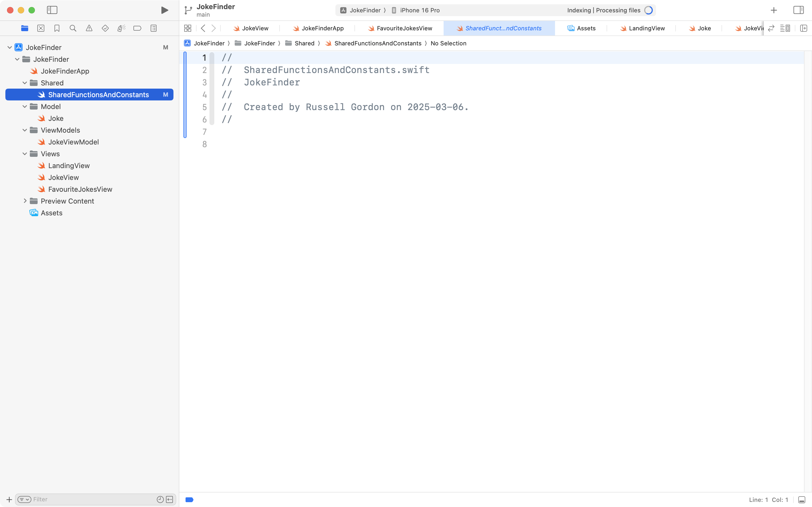Click the Run (play) button
This screenshot has width=812, height=507.
[164, 10]
